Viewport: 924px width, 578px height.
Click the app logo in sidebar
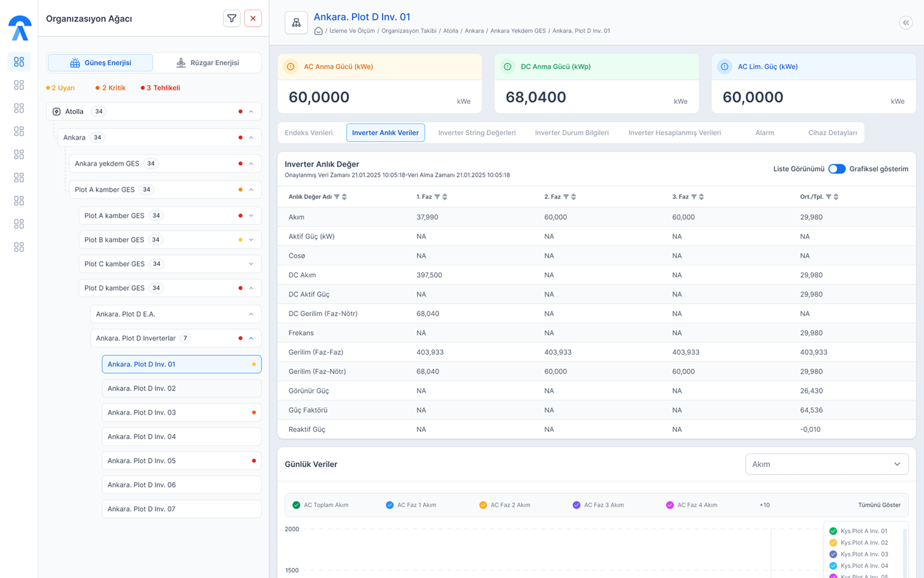[20, 28]
